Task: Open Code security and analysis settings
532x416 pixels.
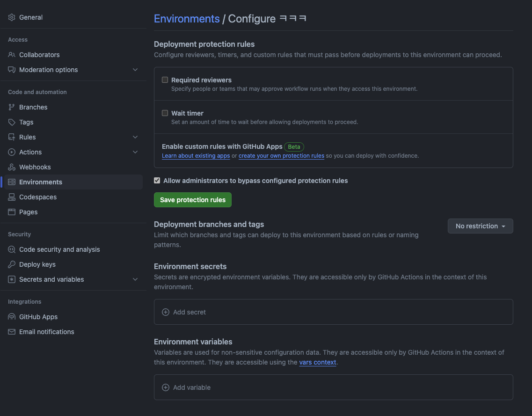Action: click(x=59, y=249)
